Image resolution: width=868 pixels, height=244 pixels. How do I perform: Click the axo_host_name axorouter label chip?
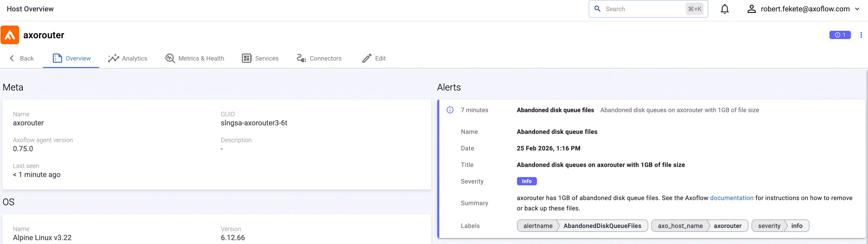(x=699, y=226)
